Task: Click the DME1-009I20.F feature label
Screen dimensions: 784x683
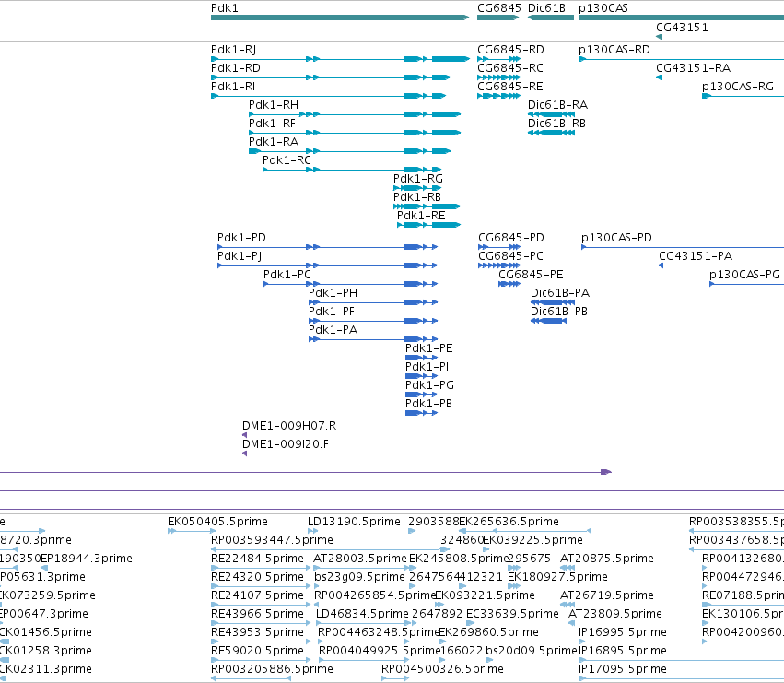Action: point(286,445)
